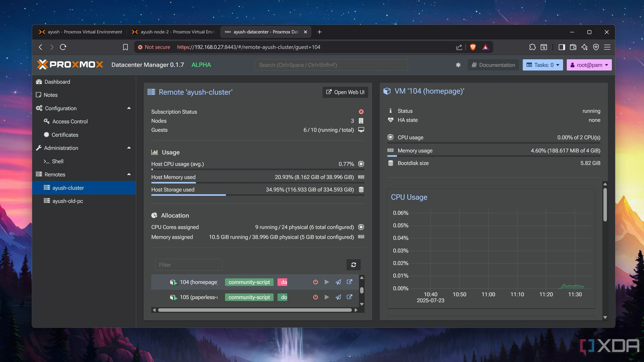The image size is (644, 362).
Task: Click the address bar URL
Action: [x=249, y=47]
